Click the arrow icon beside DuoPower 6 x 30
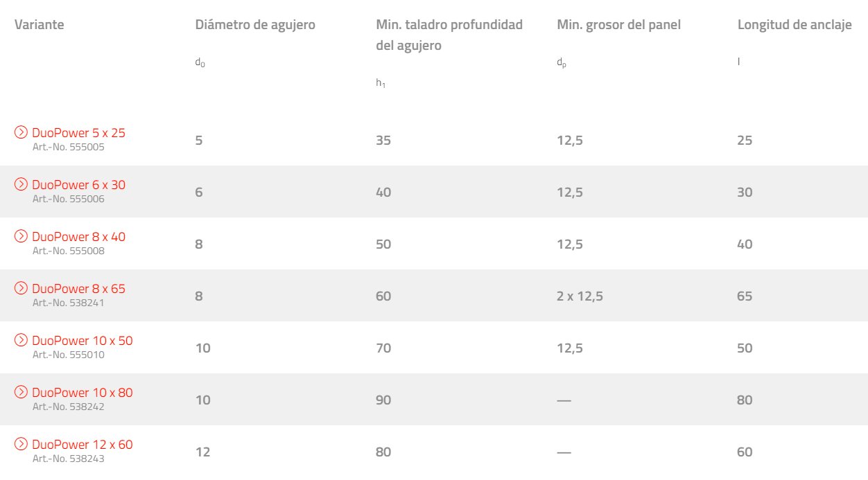868x480 pixels. tap(21, 184)
